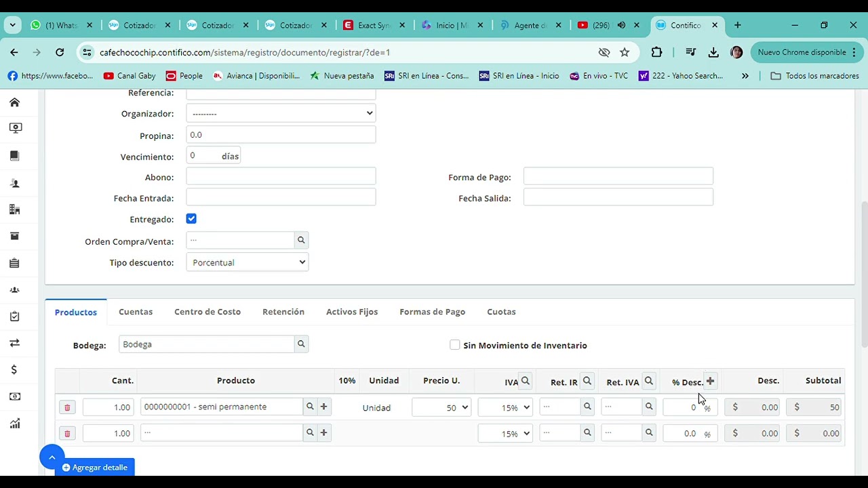The image size is (868, 488).
Task: Search Orden Compra/Venta with magnifier
Action: click(301, 240)
